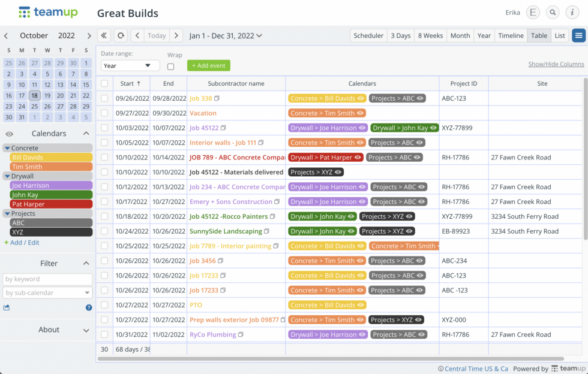The width and height of the screenshot is (588, 374).
Task: Jump back with the double-chevron icon
Action: [103, 35]
